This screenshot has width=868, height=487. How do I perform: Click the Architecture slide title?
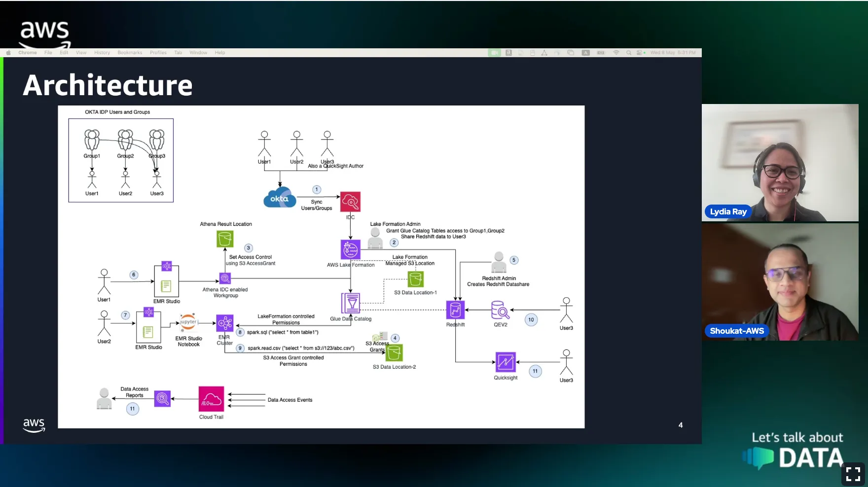(108, 85)
